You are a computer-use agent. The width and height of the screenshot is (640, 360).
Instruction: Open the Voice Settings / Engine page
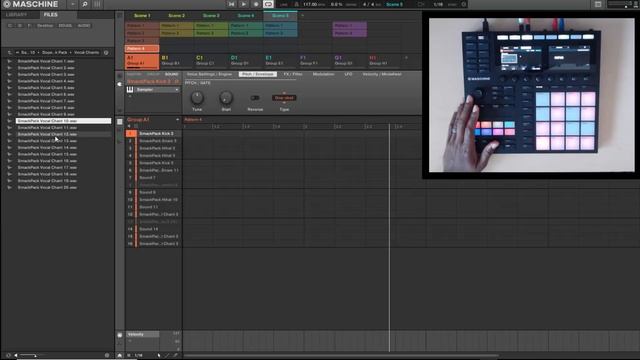[x=209, y=74]
